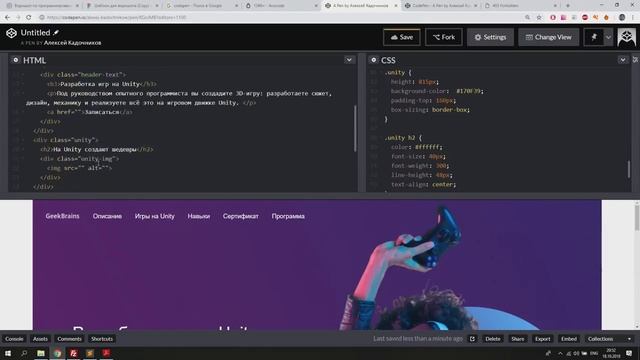The height and width of the screenshot is (360, 640).
Task: Click the .unity h2 selector line
Action: click(402, 138)
